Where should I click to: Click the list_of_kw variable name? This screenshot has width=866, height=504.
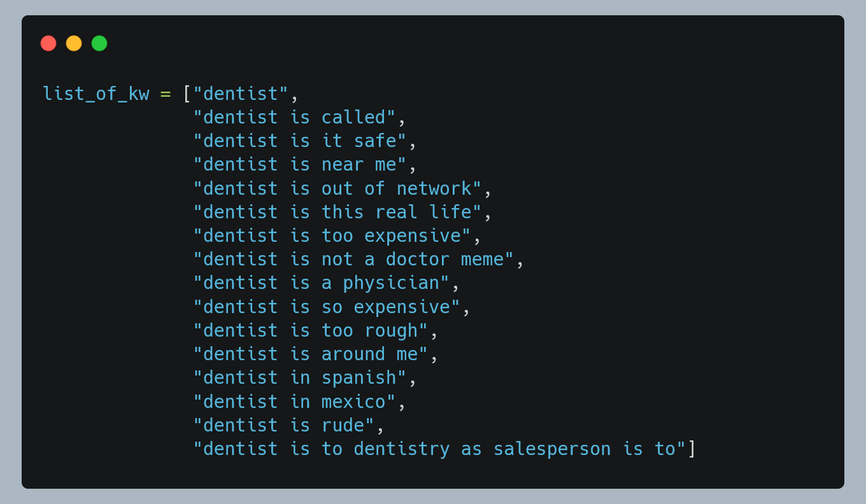click(x=96, y=94)
